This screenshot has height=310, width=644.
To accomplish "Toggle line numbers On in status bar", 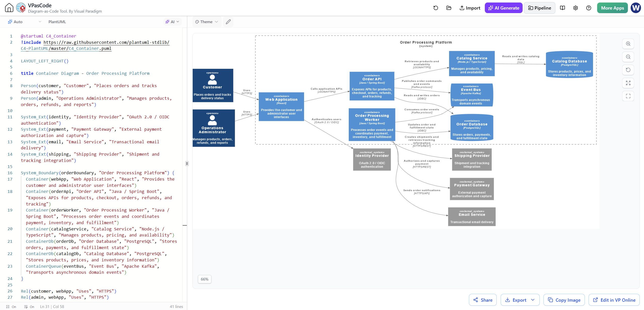I will tap(11, 307).
